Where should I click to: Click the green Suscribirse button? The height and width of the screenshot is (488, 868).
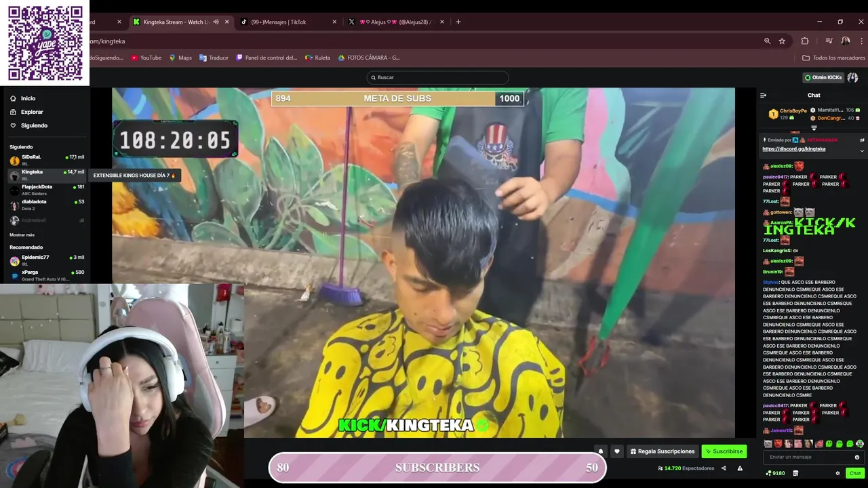pyautogui.click(x=724, y=451)
